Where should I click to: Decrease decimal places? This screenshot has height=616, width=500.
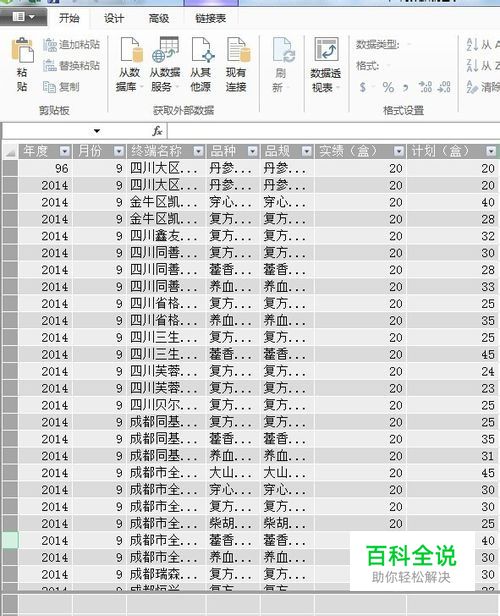pos(444,87)
